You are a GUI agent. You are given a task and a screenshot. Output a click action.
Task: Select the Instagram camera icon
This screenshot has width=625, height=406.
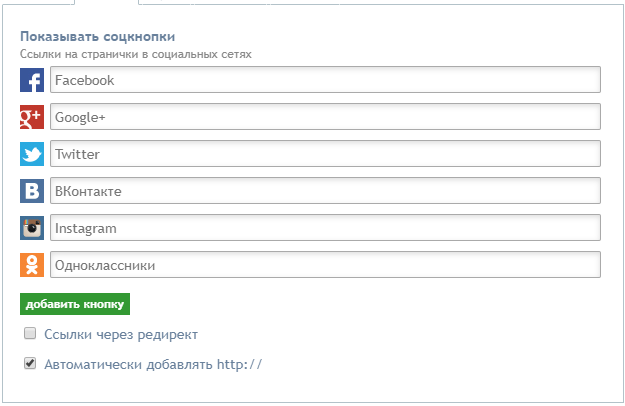[32, 228]
